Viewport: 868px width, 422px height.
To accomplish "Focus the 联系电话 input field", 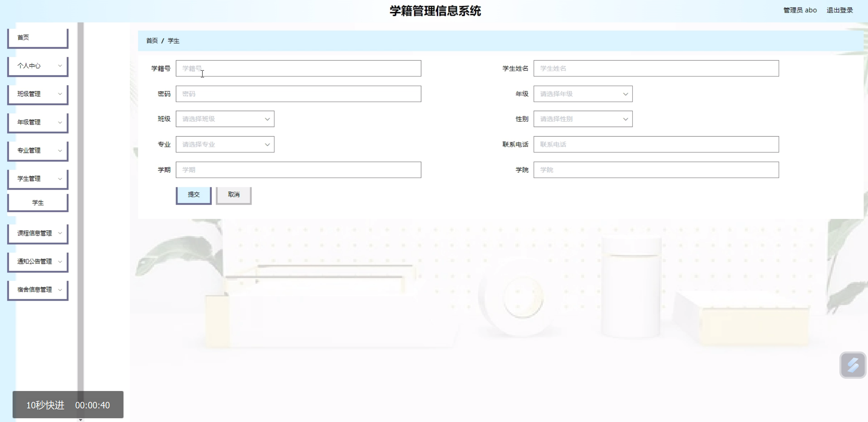I will pos(656,144).
